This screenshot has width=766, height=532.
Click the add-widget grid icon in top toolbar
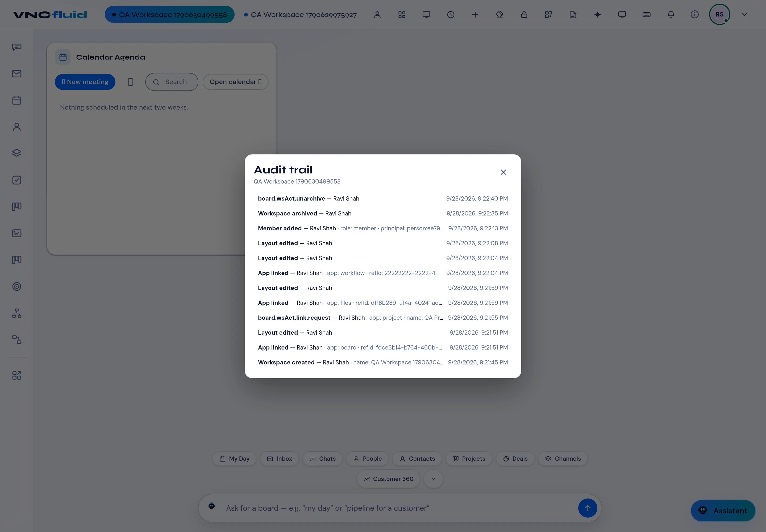click(x=548, y=15)
